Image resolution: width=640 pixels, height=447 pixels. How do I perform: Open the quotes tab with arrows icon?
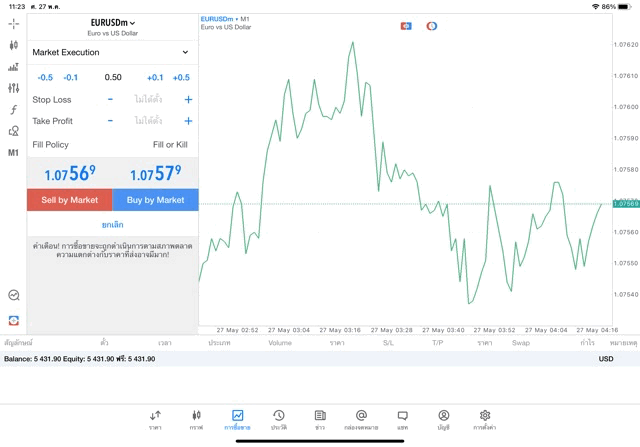pyautogui.click(x=155, y=420)
